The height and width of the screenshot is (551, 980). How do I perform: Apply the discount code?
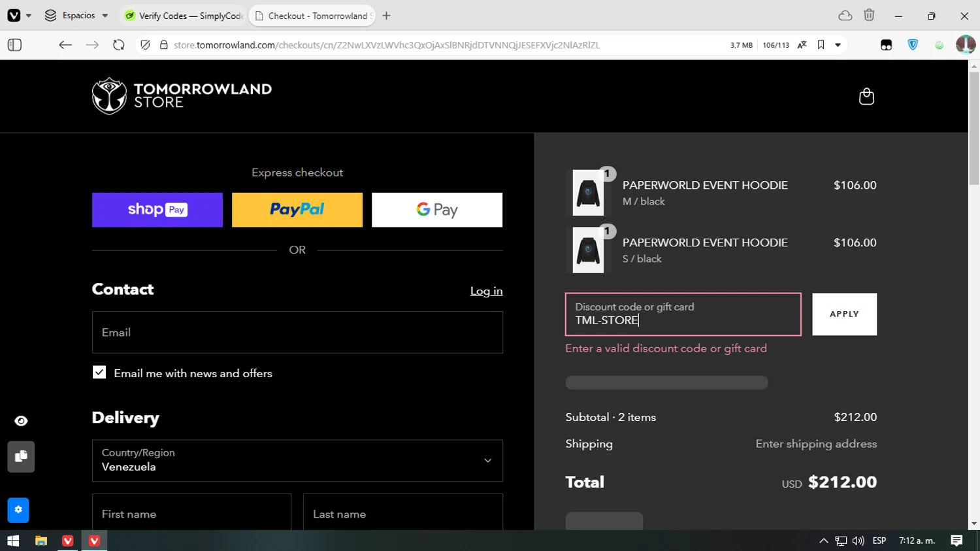[844, 314]
